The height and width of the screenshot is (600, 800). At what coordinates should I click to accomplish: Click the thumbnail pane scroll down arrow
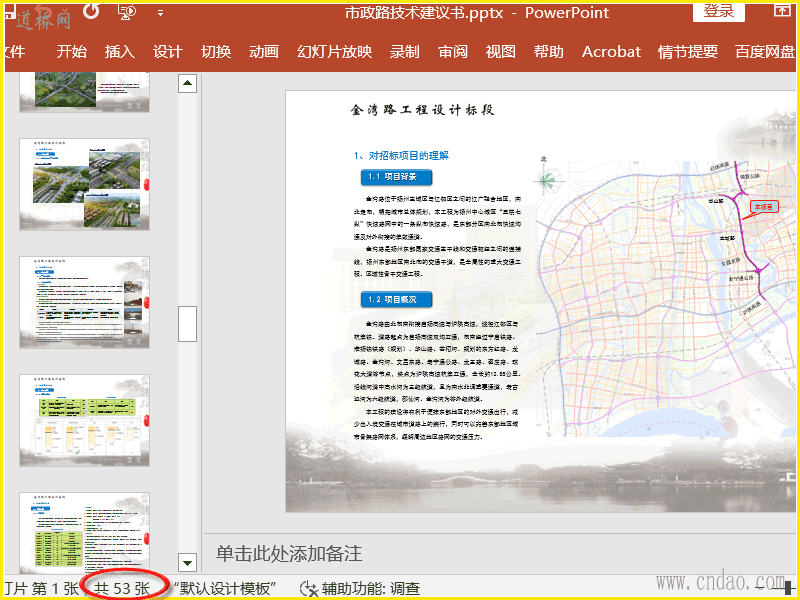187,562
